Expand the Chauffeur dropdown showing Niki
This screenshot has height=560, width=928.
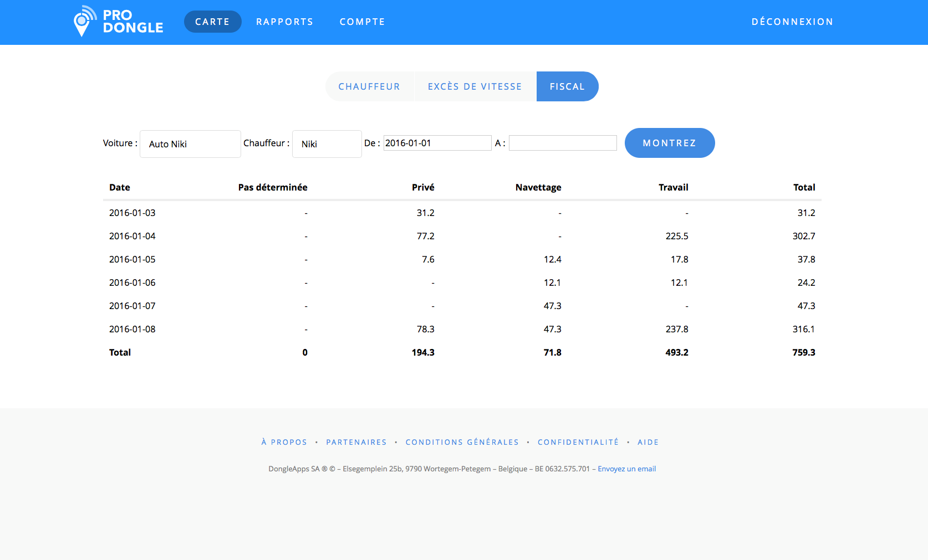tap(327, 144)
